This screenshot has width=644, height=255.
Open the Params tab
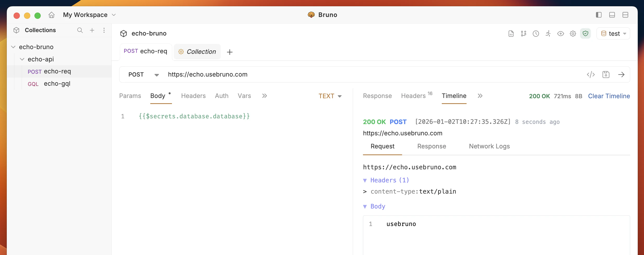(x=130, y=96)
